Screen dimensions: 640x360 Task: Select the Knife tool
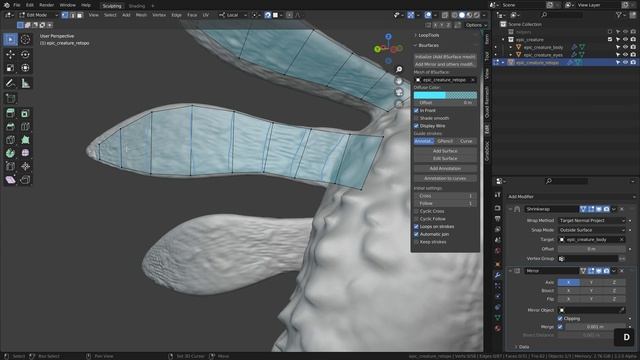click(10, 140)
